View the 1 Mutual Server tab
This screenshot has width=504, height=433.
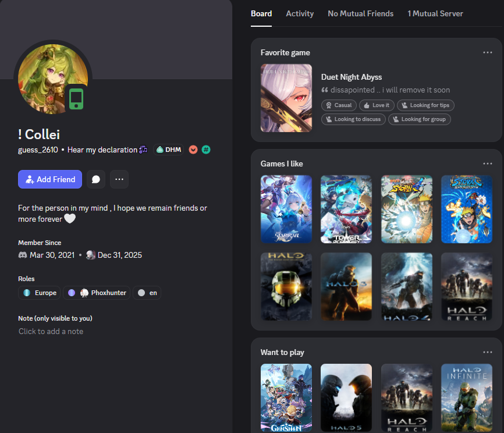pos(435,14)
